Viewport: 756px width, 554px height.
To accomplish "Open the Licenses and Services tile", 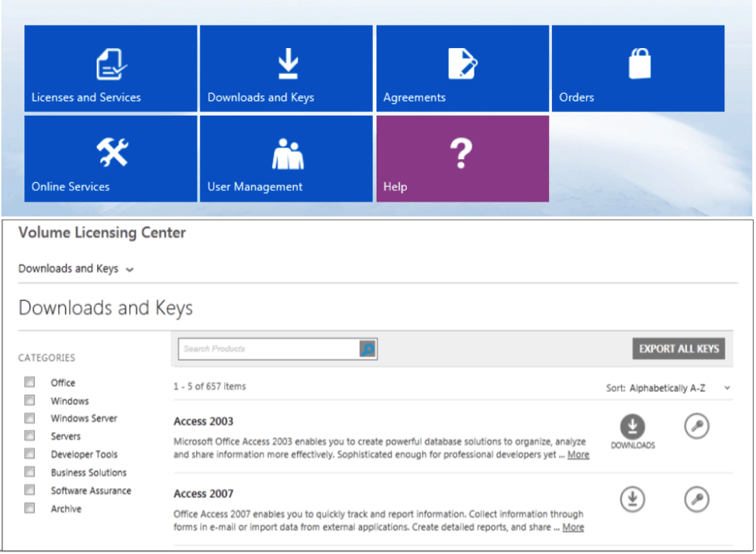I will [110, 68].
